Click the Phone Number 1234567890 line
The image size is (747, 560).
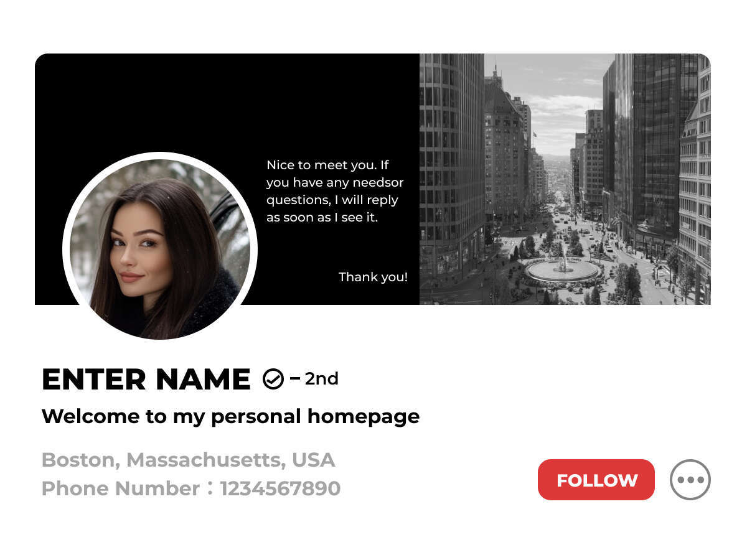pyautogui.click(x=191, y=488)
